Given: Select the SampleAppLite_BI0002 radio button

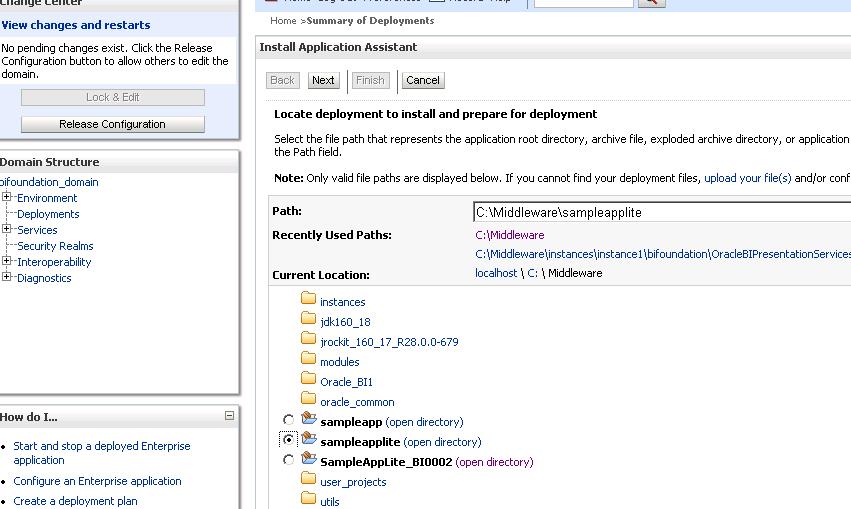Looking at the screenshot, I should (288, 460).
